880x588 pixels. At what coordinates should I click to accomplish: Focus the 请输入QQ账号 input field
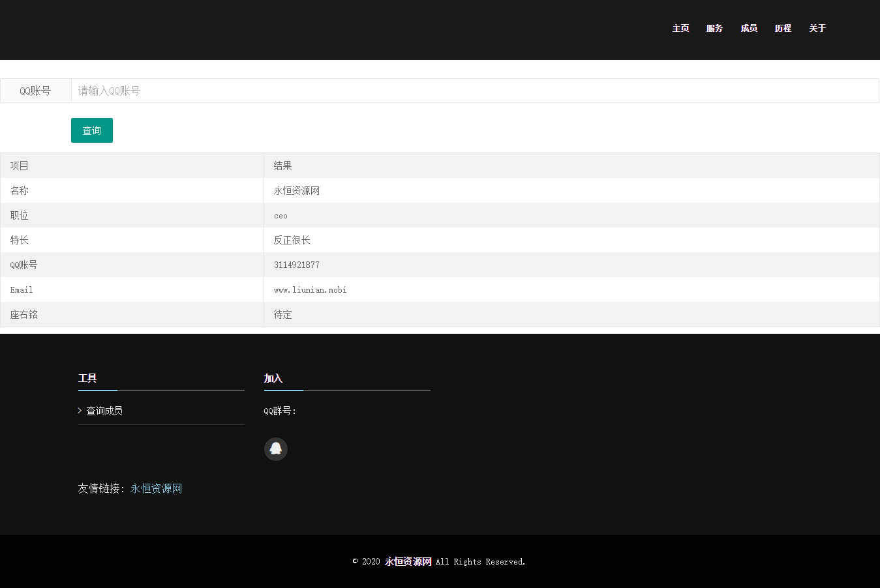click(x=474, y=91)
